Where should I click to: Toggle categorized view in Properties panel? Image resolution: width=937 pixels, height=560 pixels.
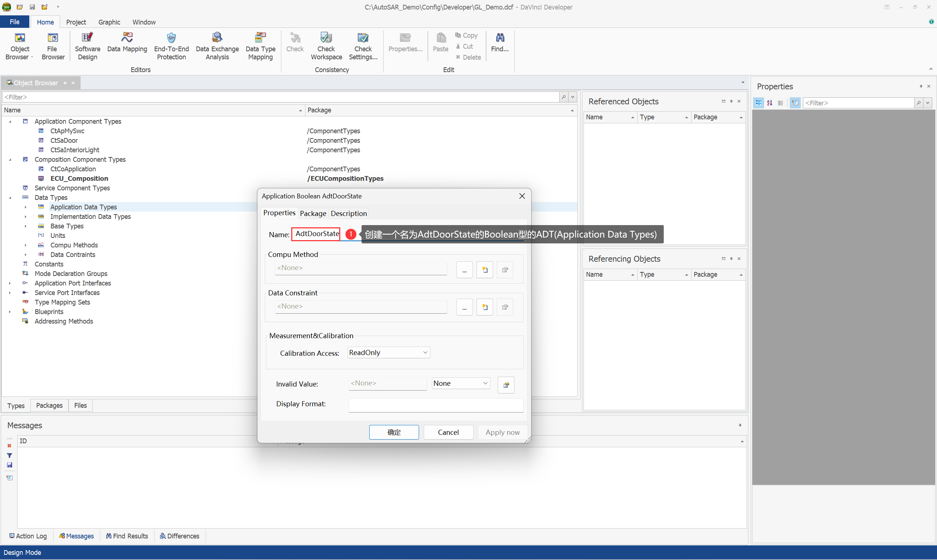pos(758,102)
